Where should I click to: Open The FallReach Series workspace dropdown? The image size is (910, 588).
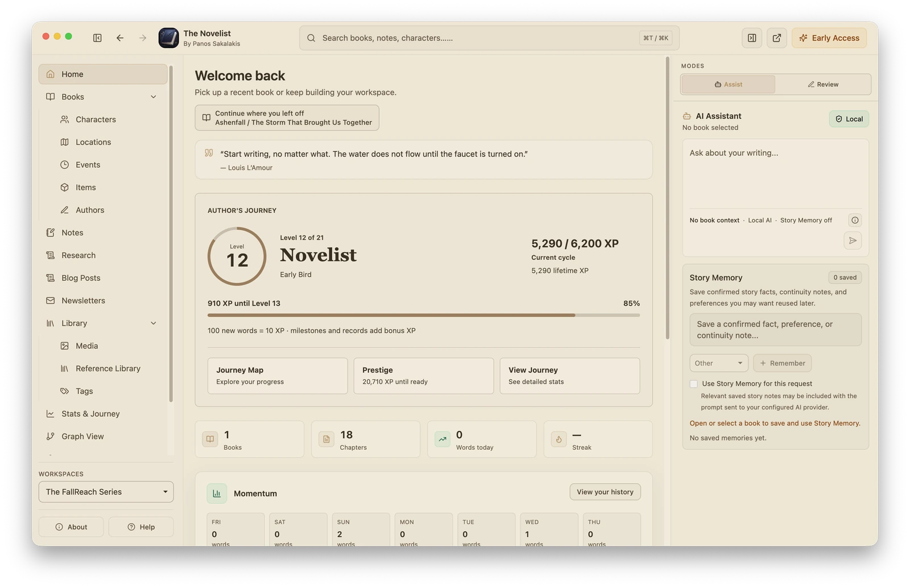coord(106,492)
